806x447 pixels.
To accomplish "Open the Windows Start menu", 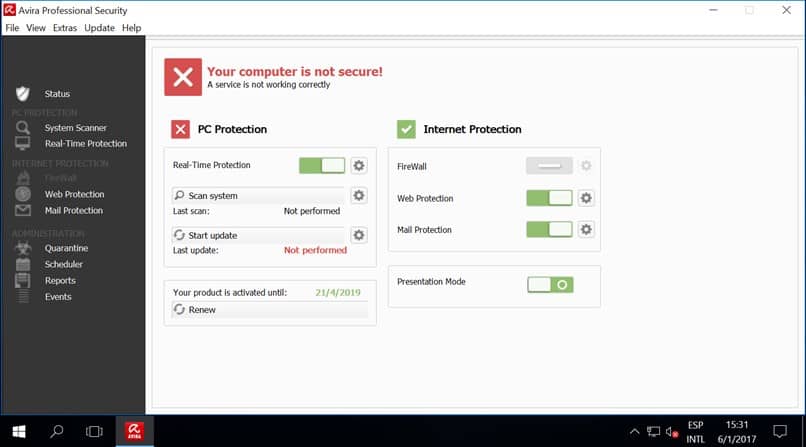I will click(x=19, y=431).
